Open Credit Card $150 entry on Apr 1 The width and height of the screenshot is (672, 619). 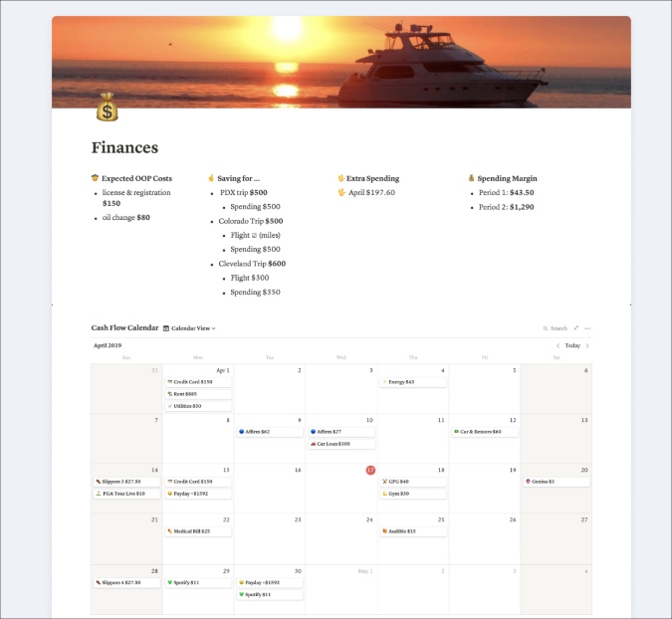198,382
